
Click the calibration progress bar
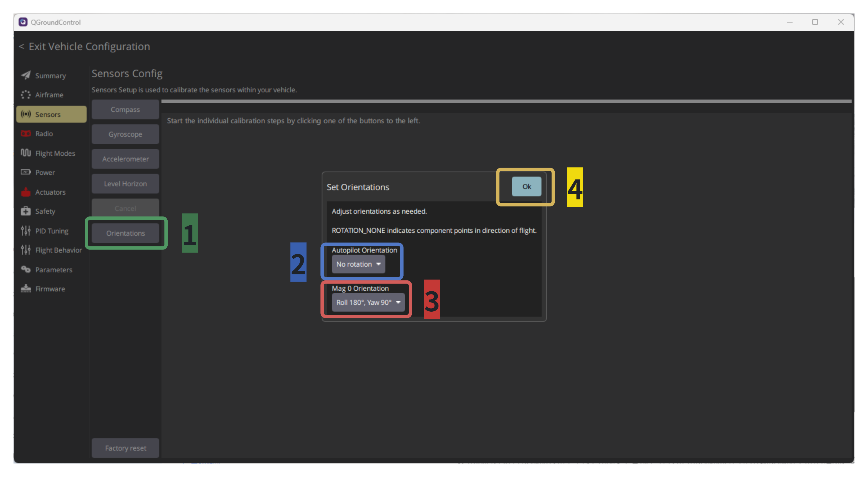[x=506, y=101]
